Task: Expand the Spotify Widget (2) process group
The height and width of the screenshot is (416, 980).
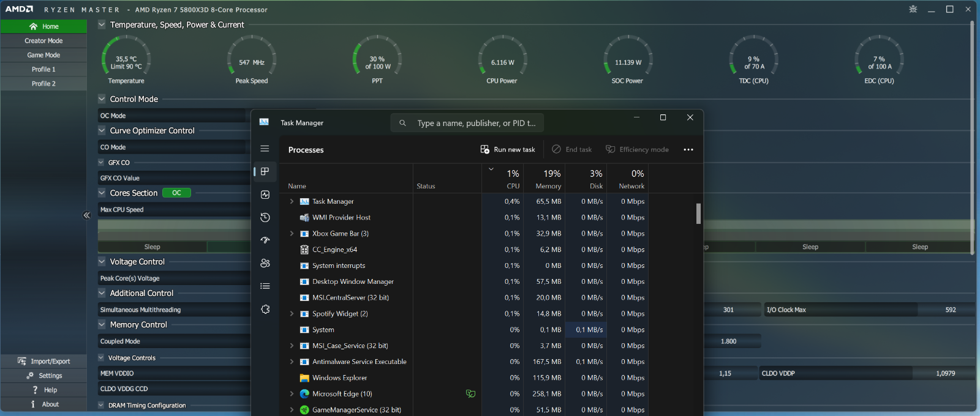Action: [x=292, y=314]
